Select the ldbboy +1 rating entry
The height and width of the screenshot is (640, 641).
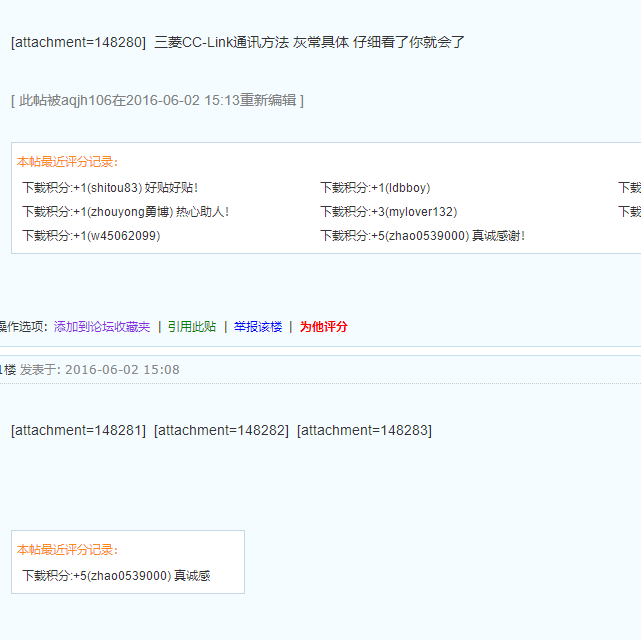(x=375, y=187)
